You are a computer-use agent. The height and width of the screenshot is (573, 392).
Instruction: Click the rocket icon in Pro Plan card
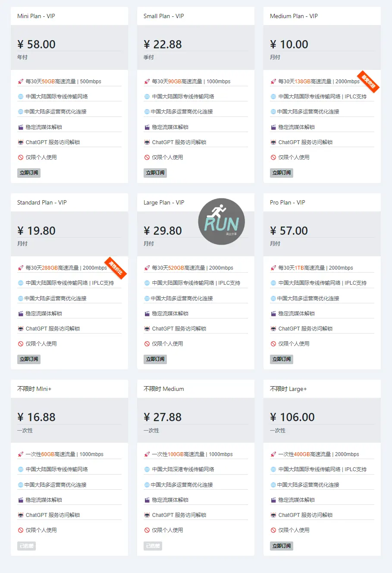(273, 268)
